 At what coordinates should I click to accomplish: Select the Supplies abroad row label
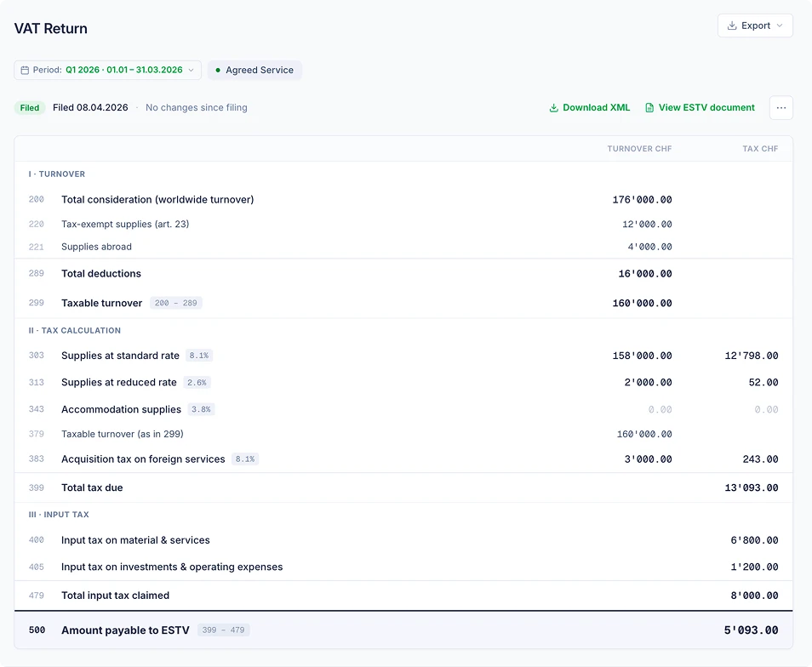tap(96, 247)
